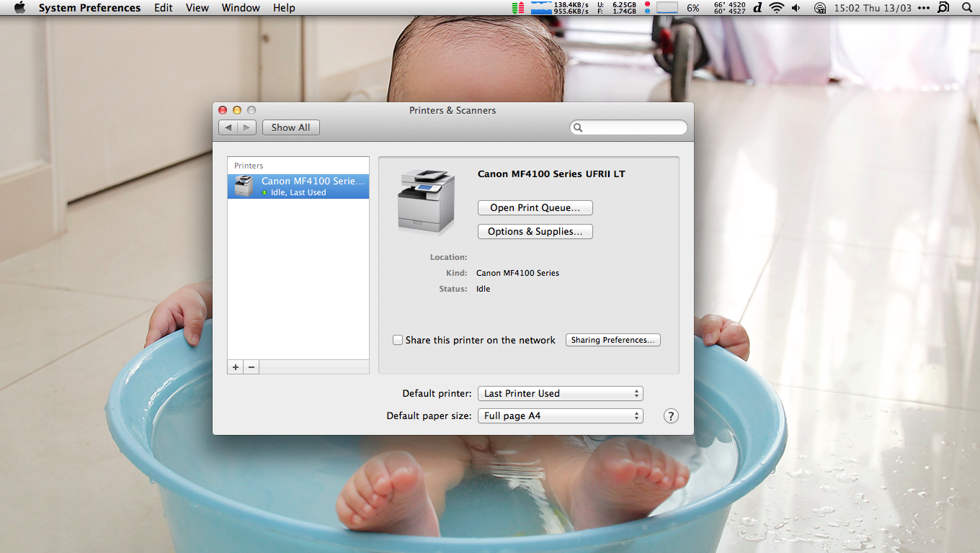Click the printer name Canon MF4100 Series UFRII LT

coord(551,174)
